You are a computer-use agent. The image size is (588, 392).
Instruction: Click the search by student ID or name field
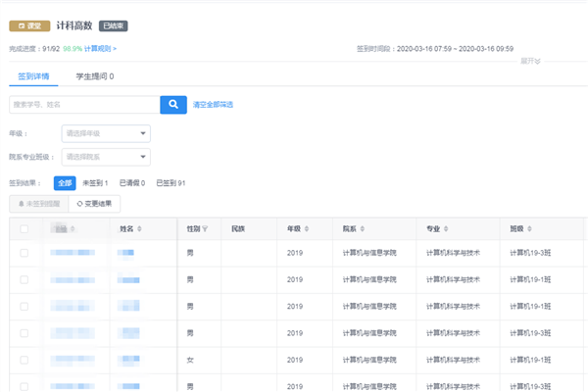(83, 104)
